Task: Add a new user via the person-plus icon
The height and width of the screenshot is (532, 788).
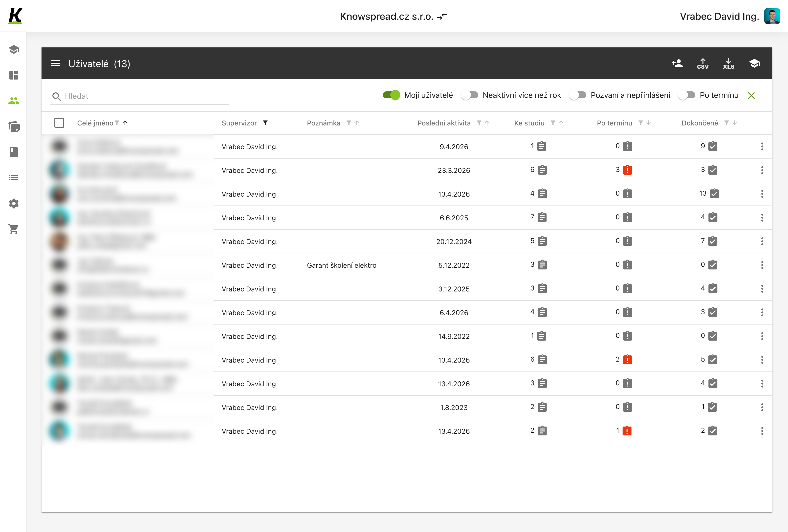Action: (x=677, y=63)
